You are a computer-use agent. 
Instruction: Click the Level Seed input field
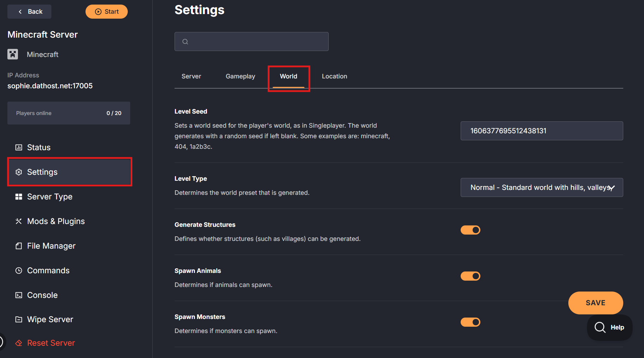tap(541, 131)
